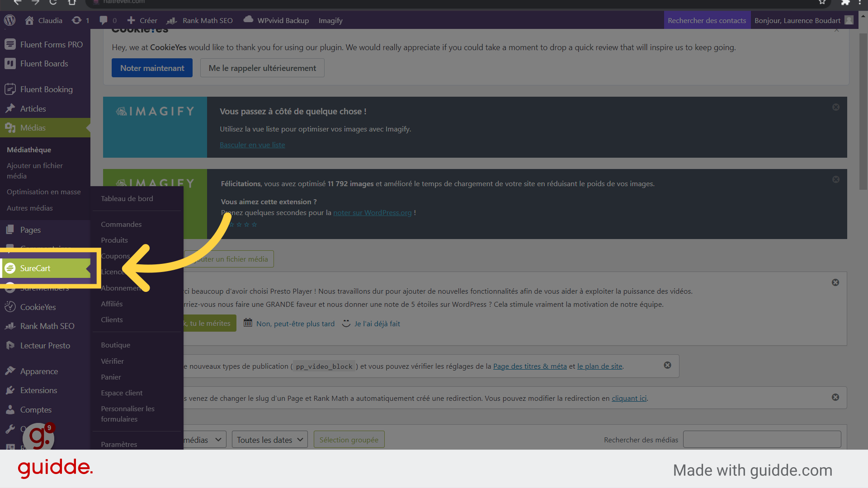Open WPvivid Backup toolbar item

(276, 20)
